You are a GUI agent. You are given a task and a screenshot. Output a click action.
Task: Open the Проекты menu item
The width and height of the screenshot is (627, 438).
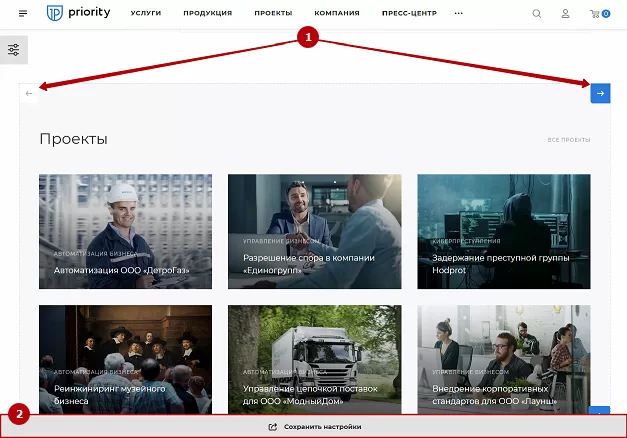[x=273, y=13]
